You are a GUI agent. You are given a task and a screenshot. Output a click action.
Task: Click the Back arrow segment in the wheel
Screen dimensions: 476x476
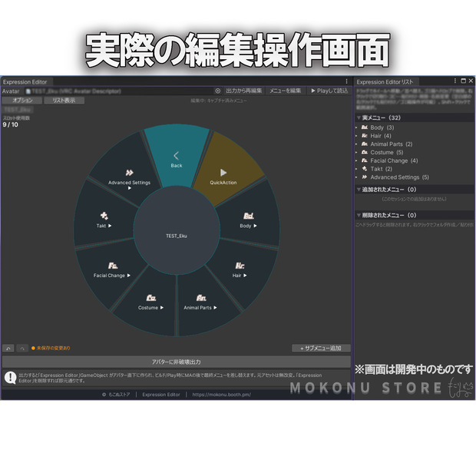point(177,156)
